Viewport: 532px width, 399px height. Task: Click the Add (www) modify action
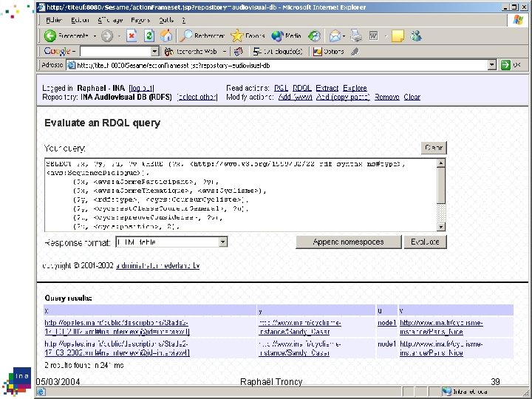(x=295, y=97)
